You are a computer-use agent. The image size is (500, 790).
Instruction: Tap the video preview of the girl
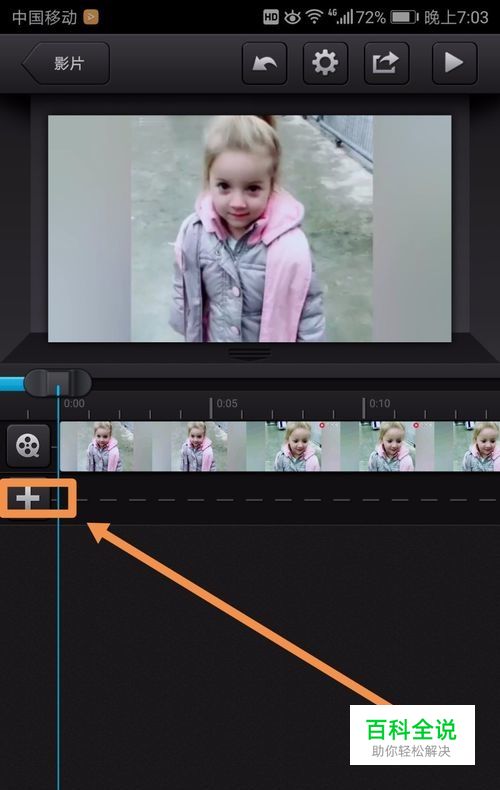coord(249,229)
